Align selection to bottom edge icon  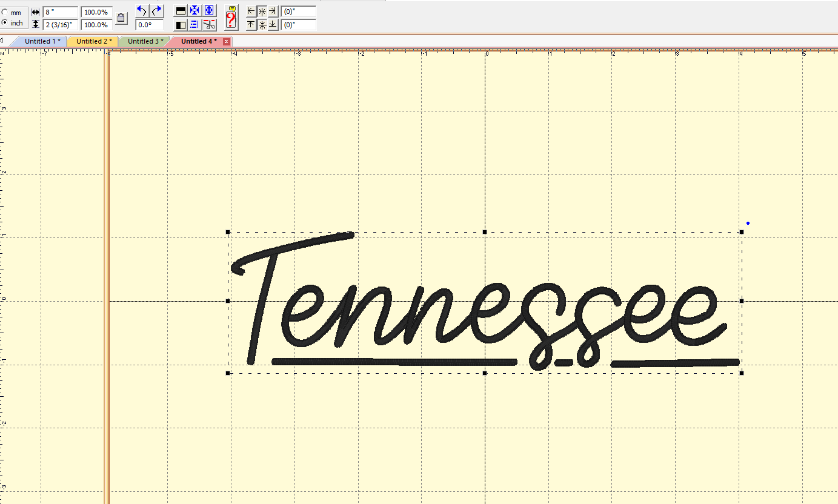273,25
